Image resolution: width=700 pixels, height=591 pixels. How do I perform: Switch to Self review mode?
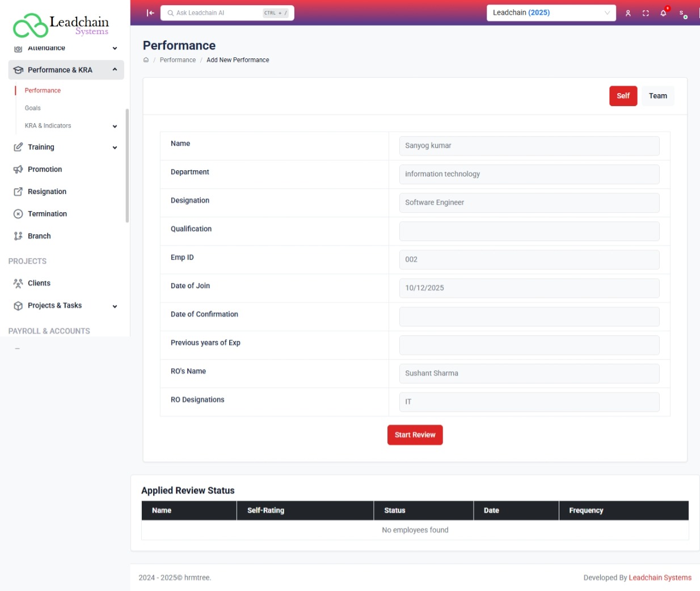[x=623, y=96]
